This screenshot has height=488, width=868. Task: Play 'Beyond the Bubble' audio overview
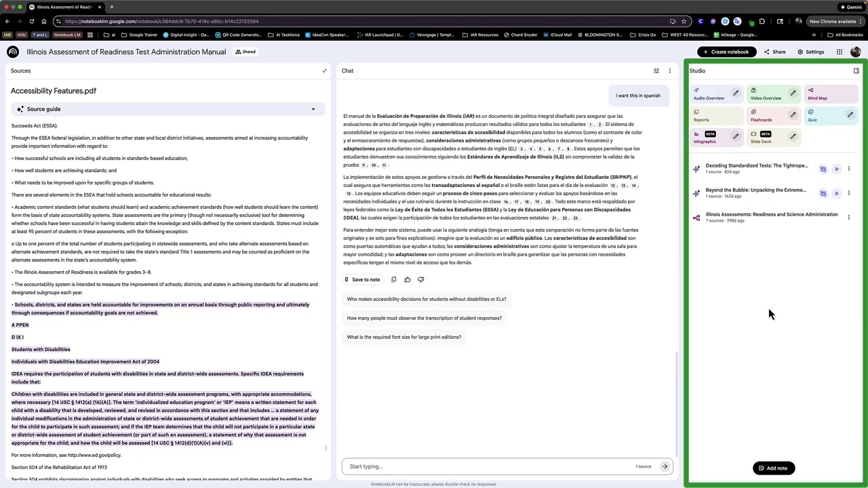(837, 193)
